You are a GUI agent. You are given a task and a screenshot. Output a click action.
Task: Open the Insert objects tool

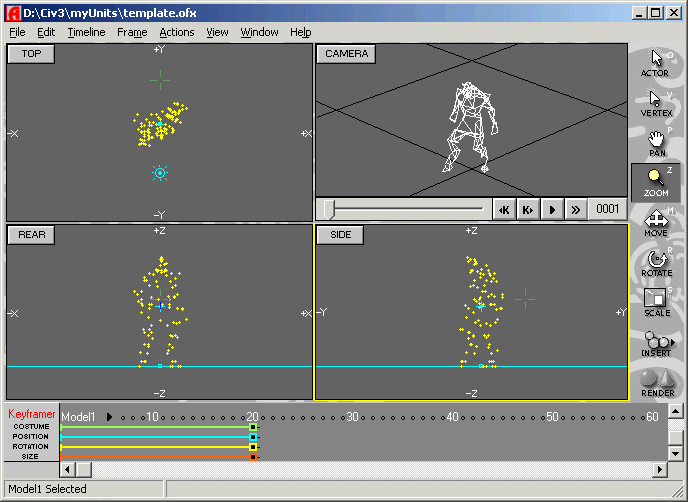coord(656,343)
